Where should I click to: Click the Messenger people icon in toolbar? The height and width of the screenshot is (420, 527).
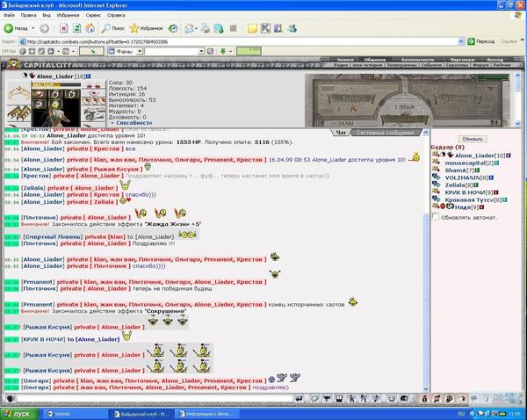[292, 29]
